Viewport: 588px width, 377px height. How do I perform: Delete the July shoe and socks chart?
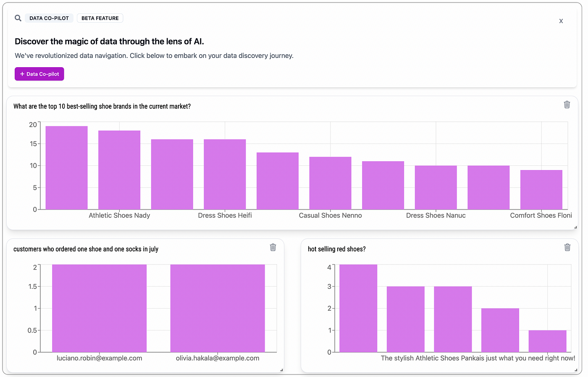[273, 247]
